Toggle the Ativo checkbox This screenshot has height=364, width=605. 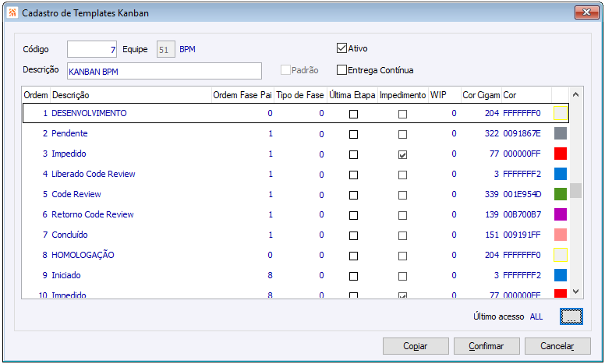coord(341,48)
